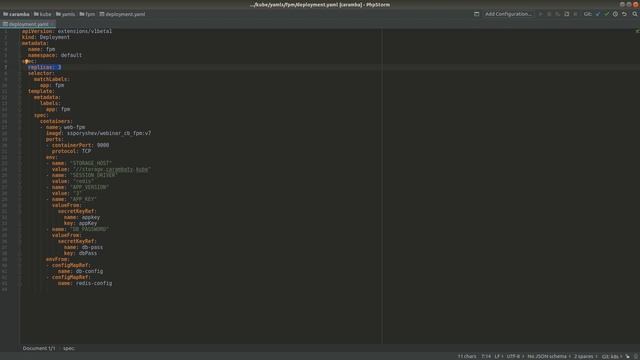Open Git history clock icon
640x360 pixels.
point(615,14)
